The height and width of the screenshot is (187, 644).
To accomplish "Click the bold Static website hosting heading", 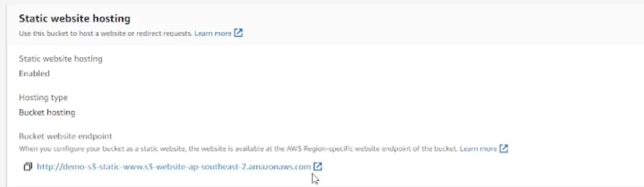I will point(75,19).
